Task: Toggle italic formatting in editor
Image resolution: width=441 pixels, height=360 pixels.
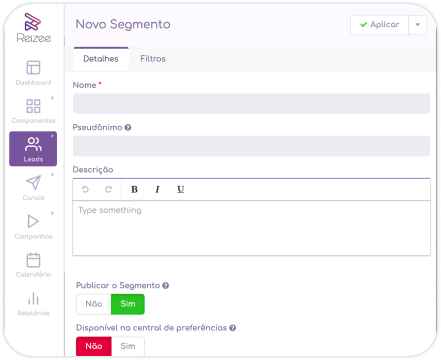Action: point(157,189)
